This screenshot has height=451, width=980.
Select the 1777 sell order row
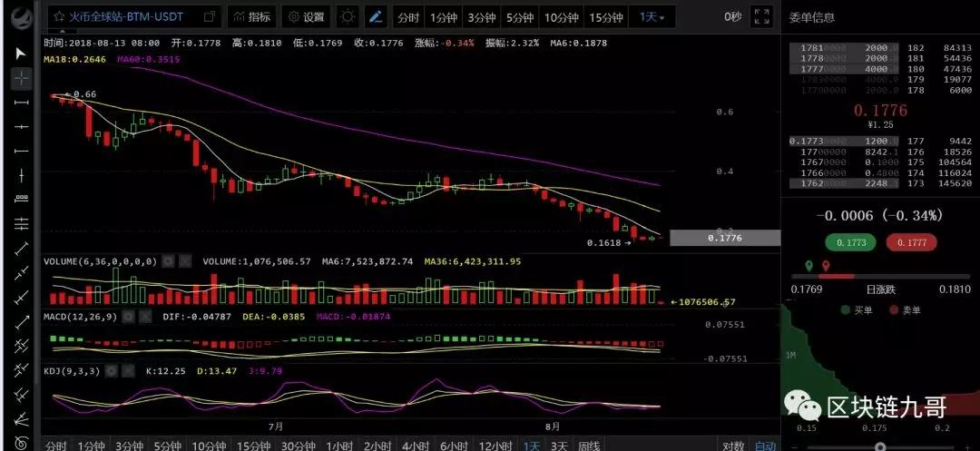pyautogui.click(x=880, y=69)
